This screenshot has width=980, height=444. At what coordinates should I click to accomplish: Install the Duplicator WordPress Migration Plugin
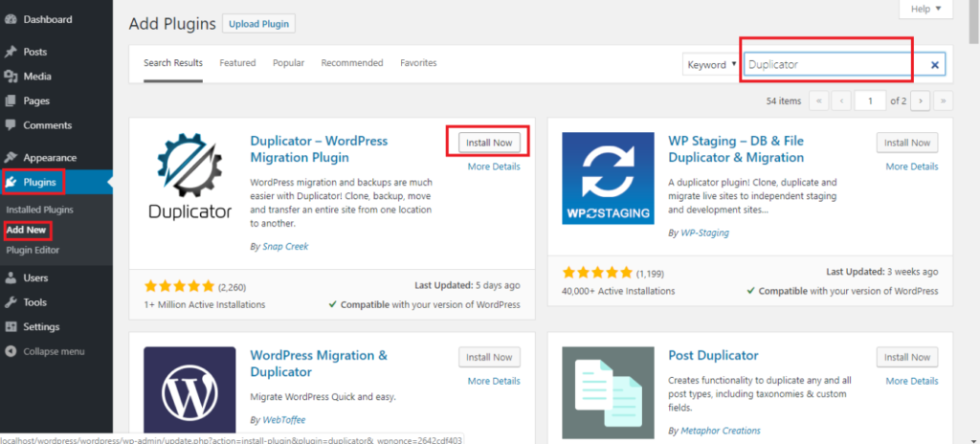coord(489,143)
